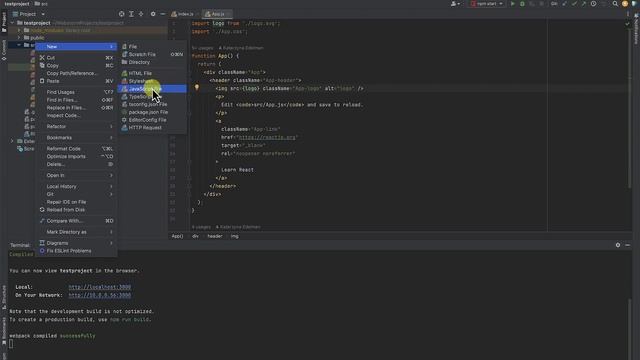Open the Refactor submenu
The image size is (640, 360).
point(76,127)
